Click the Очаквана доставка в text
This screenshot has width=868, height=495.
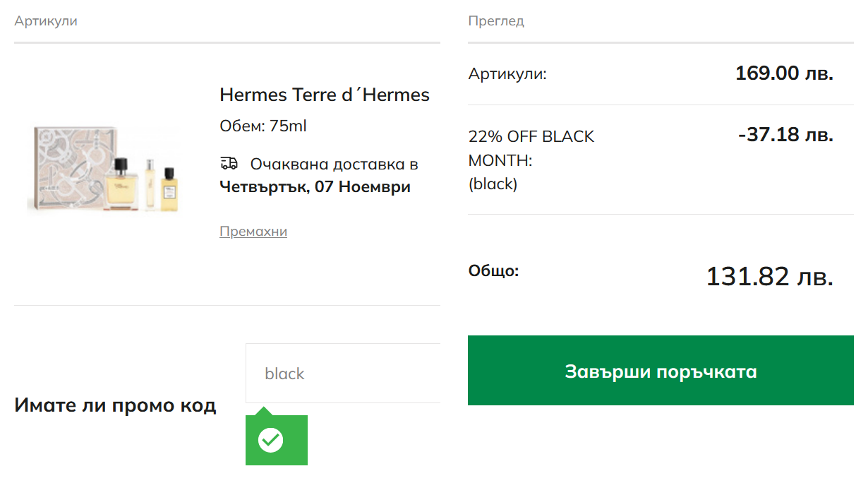tap(334, 165)
